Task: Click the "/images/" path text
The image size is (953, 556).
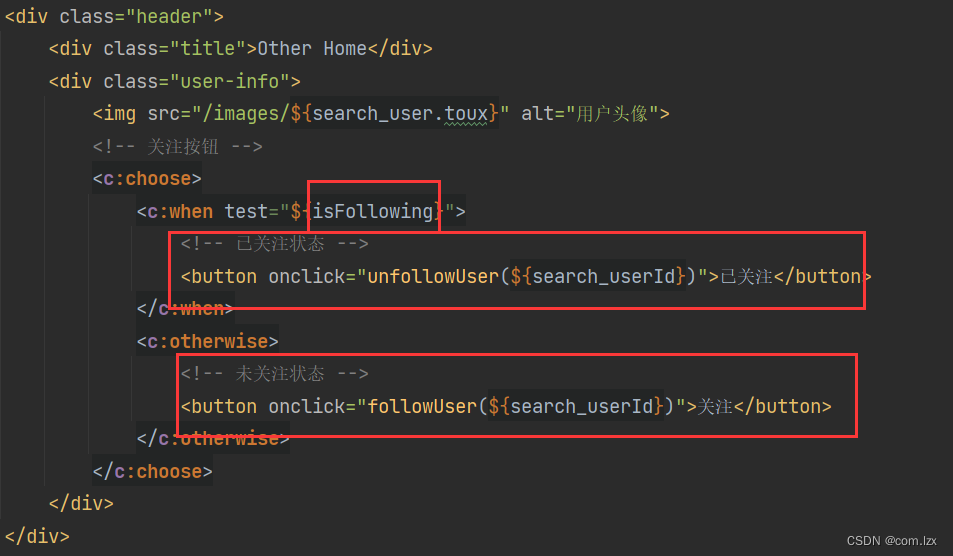Action: pos(246,114)
